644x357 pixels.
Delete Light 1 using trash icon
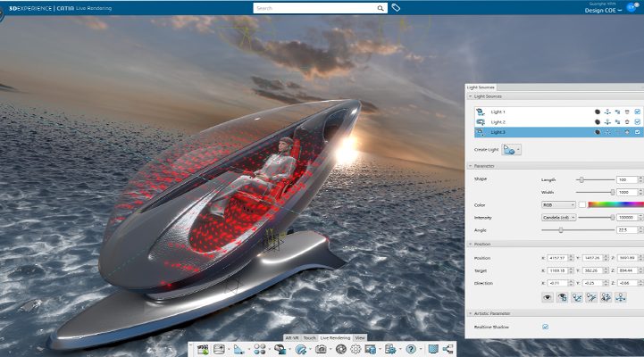point(628,111)
